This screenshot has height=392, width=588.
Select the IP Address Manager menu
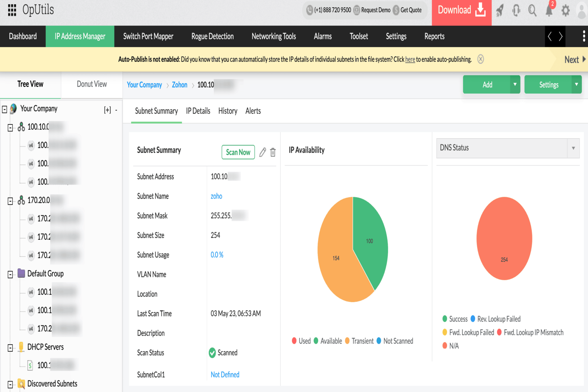(x=80, y=37)
